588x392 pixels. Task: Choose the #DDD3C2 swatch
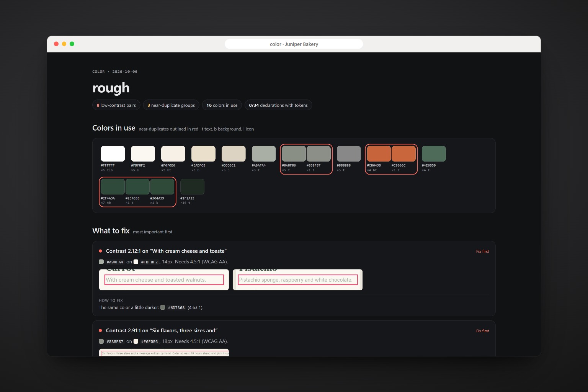pyautogui.click(x=234, y=154)
